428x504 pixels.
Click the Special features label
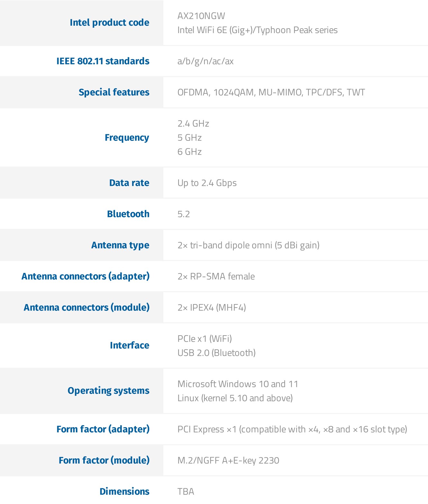(114, 92)
